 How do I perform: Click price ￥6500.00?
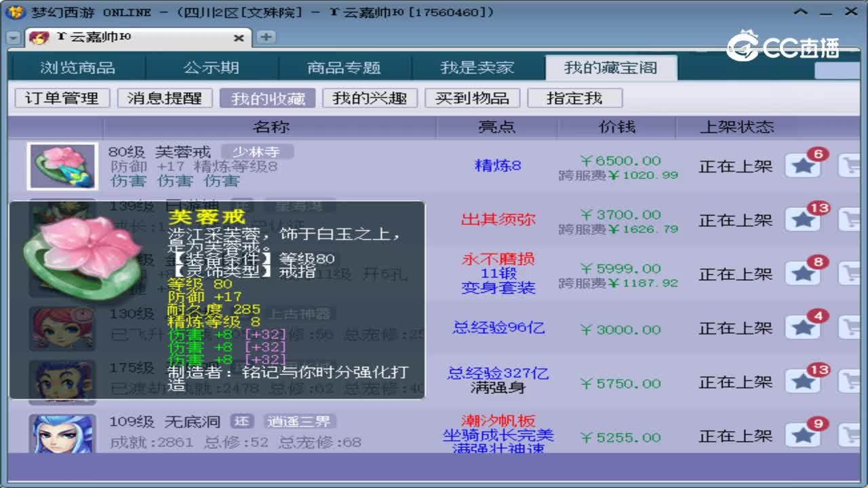click(620, 161)
